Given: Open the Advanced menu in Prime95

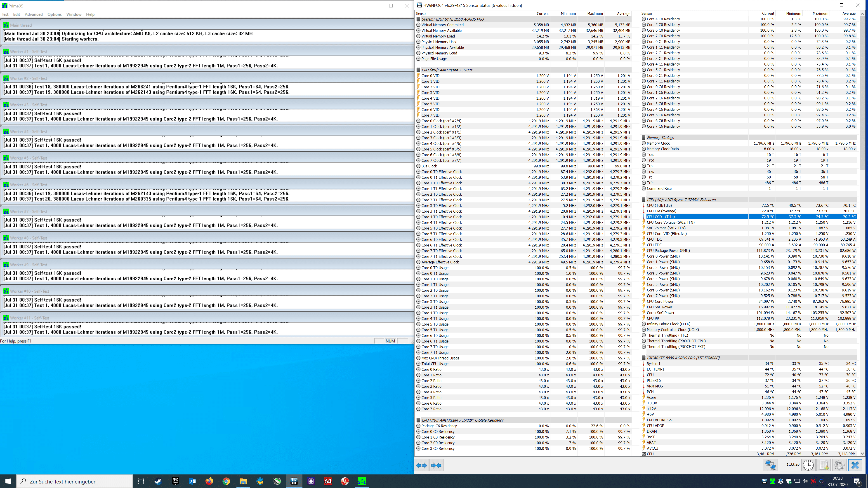Looking at the screenshot, I should click(x=33, y=14).
